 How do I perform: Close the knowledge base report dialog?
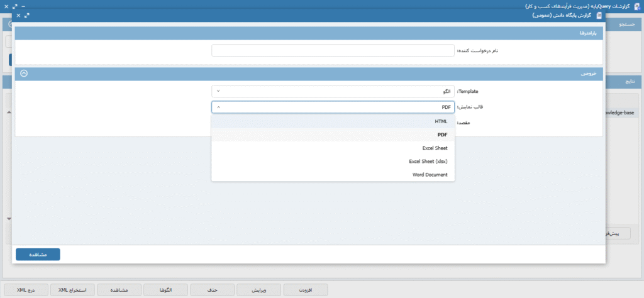[18, 15]
